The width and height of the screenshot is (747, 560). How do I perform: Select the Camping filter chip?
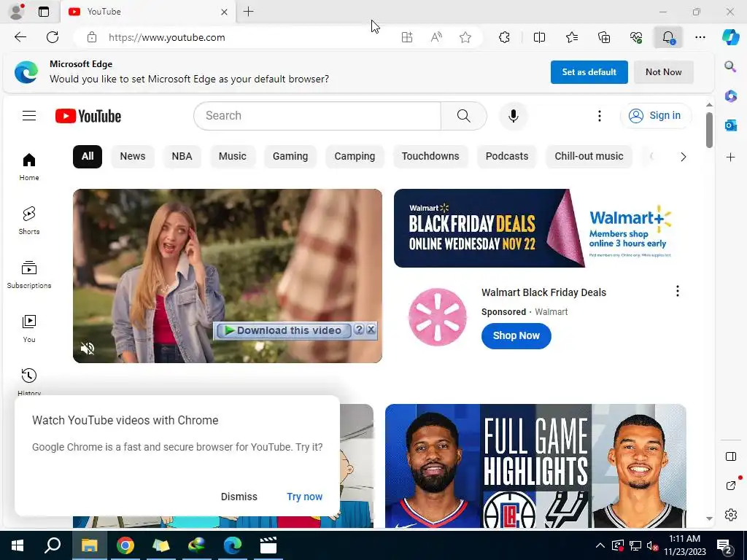[355, 156]
